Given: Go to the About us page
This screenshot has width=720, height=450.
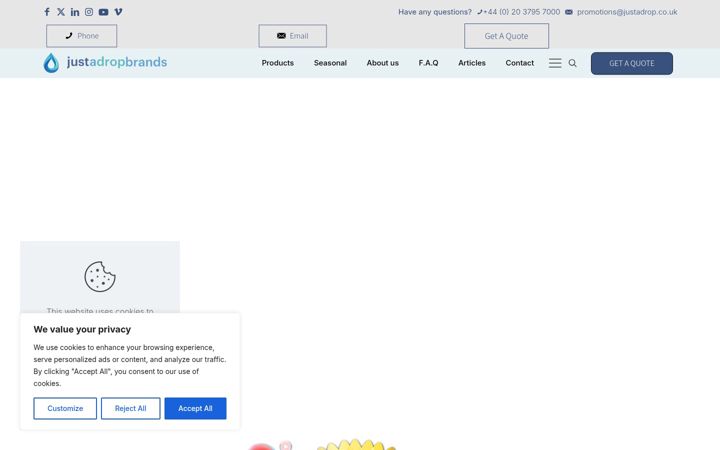Looking at the screenshot, I should point(382,63).
